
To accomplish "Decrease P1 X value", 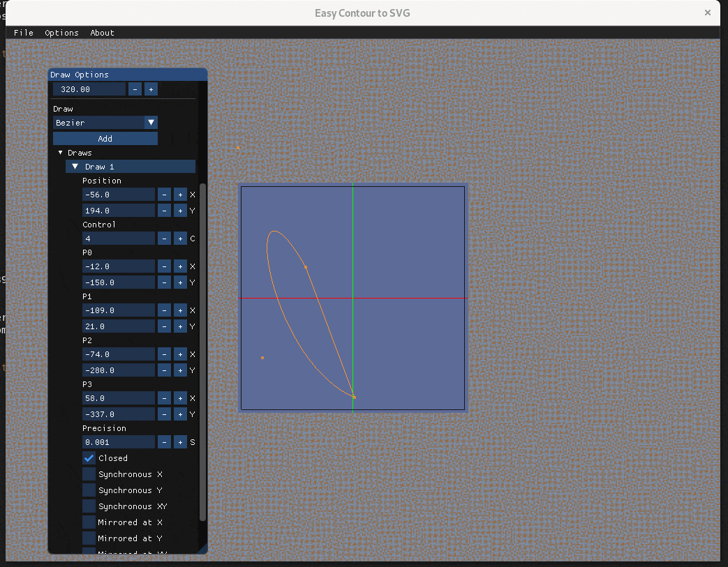I will tap(164, 310).
